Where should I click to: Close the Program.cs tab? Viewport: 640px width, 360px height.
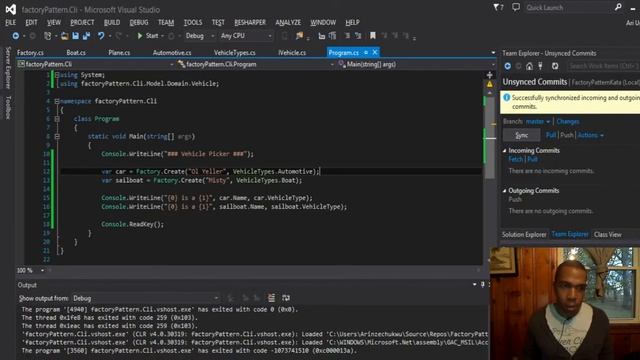375,53
